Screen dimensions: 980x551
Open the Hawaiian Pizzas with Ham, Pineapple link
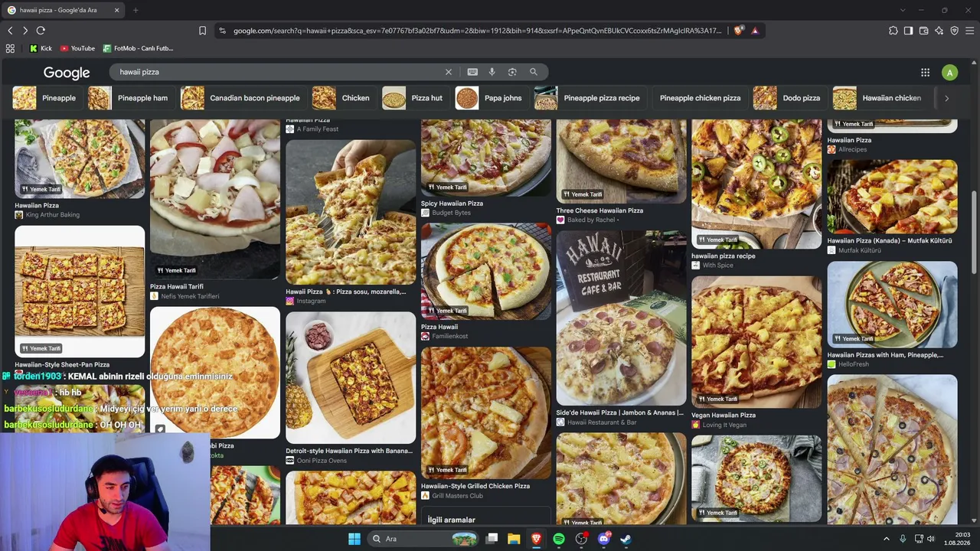885,355
